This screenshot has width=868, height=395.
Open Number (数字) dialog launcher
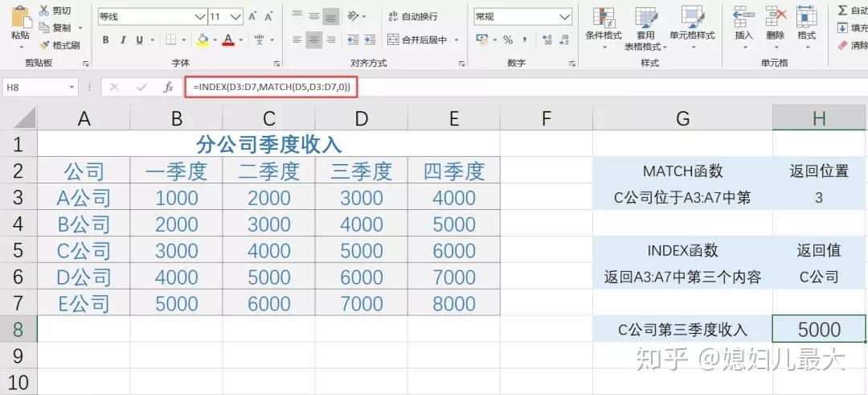[x=572, y=64]
